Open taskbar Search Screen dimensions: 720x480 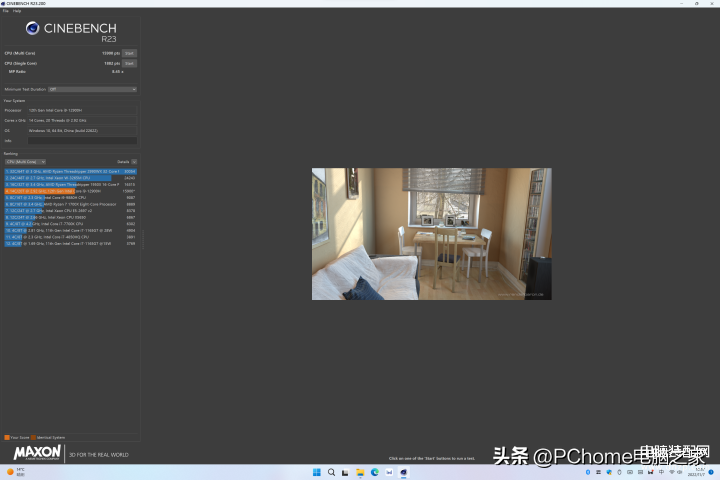click(331, 472)
